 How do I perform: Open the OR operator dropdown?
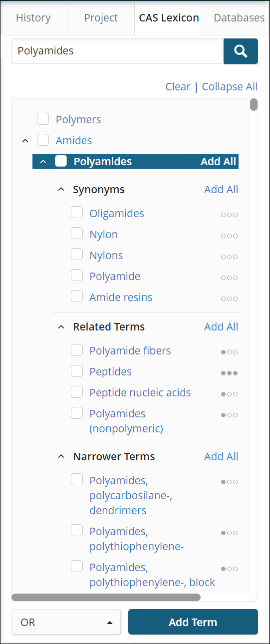66,622
